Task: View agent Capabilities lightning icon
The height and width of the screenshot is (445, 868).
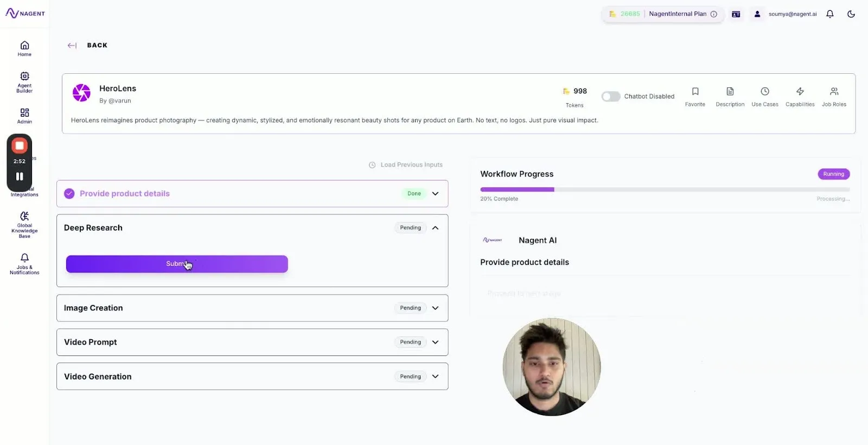Action: click(x=800, y=91)
